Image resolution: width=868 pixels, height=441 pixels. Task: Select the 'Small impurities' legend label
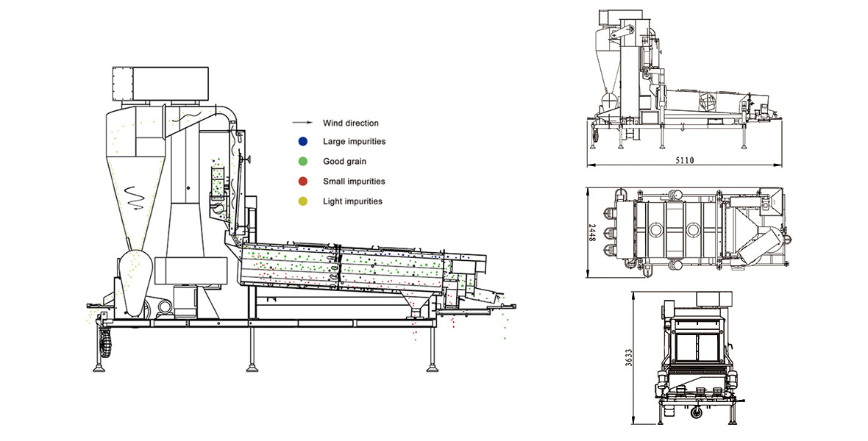355,182
